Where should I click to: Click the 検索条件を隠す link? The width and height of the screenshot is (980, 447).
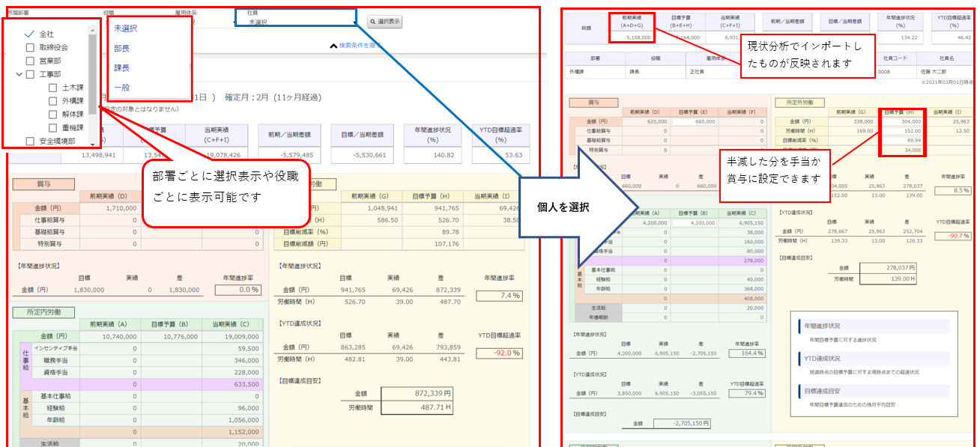click(360, 46)
